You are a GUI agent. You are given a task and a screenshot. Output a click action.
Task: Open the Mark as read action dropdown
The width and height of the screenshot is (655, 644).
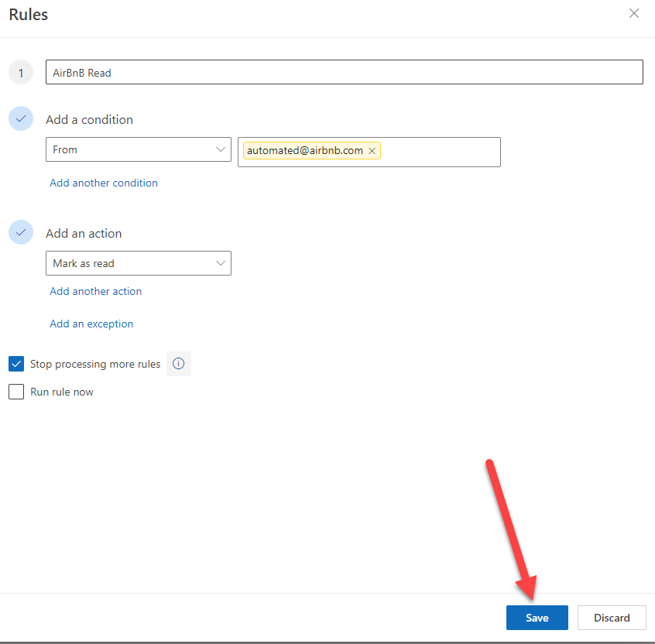tap(139, 263)
